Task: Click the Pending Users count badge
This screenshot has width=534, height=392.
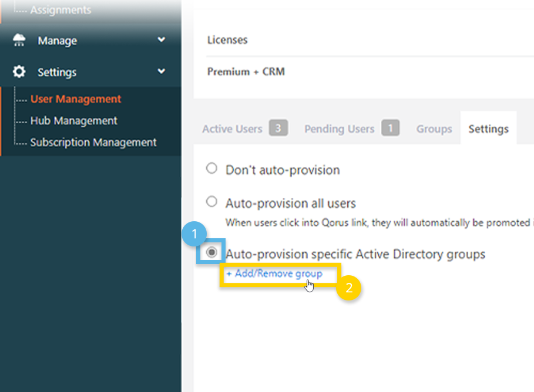Action: (x=390, y=128)
